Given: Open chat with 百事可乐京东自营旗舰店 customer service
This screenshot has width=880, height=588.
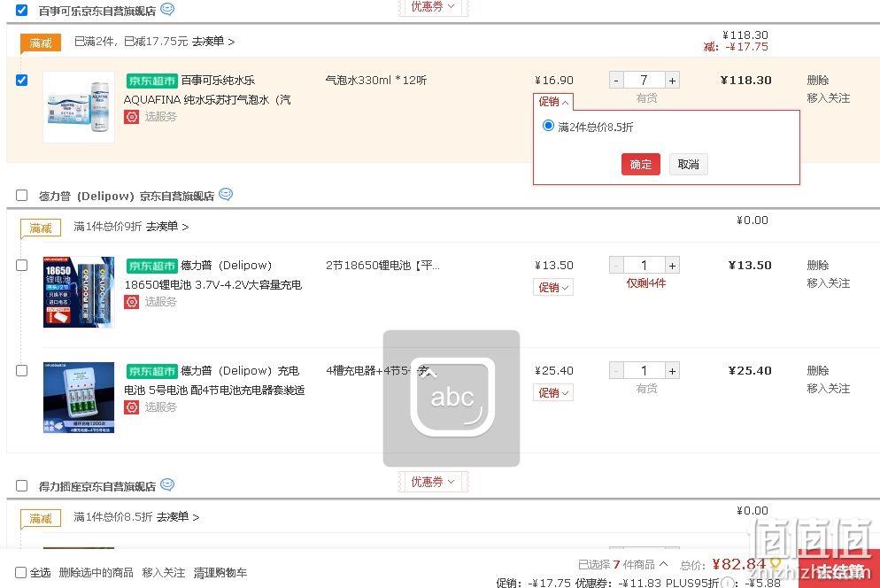Looking at the screenshot, I should 167,9.
